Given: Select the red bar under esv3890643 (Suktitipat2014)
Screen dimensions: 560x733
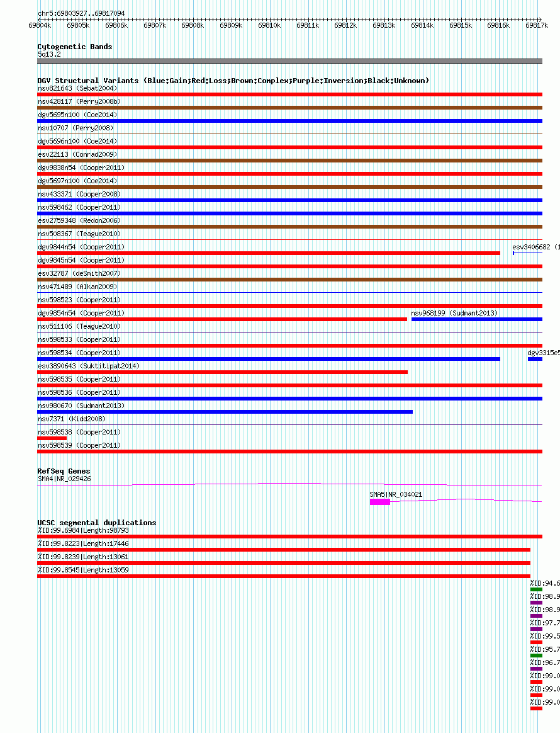Looking at the screenshot, I should point(222,372).
